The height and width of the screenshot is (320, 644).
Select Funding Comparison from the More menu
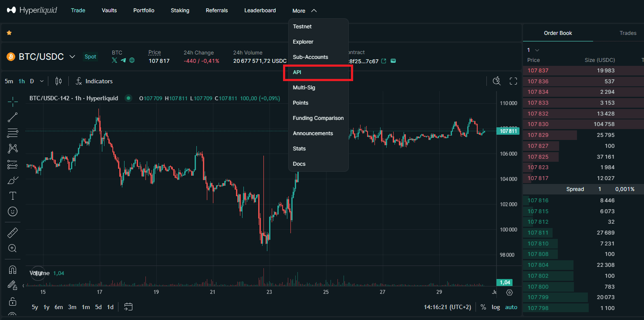click(318, 118)
